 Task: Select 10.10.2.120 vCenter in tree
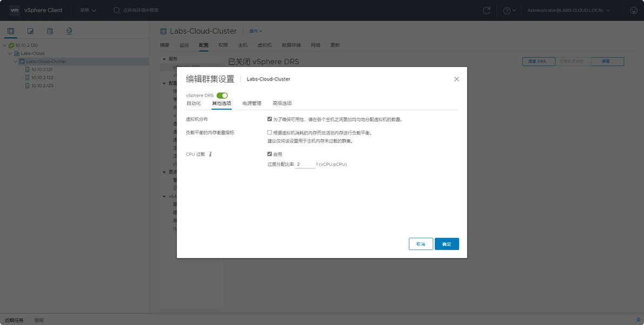(26, 45)
